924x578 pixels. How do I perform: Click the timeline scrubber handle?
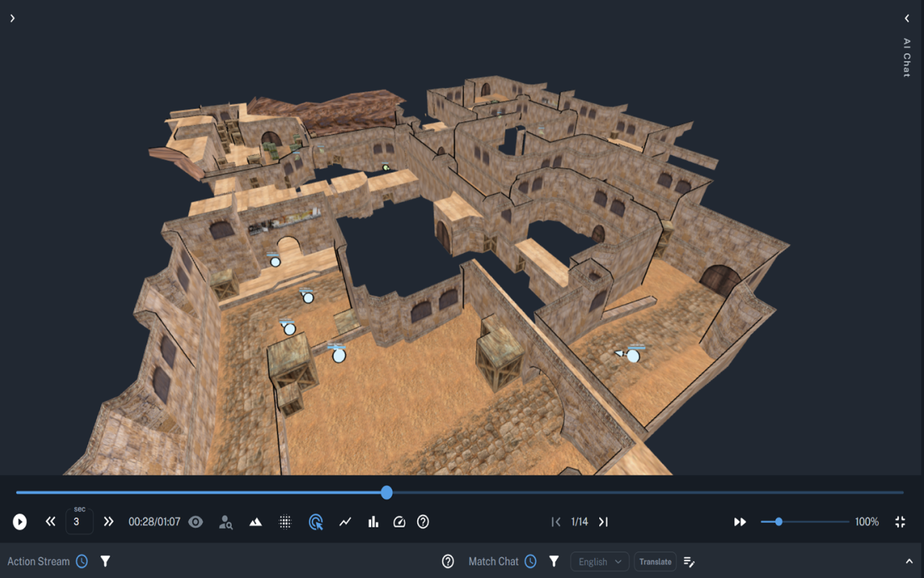387,493
